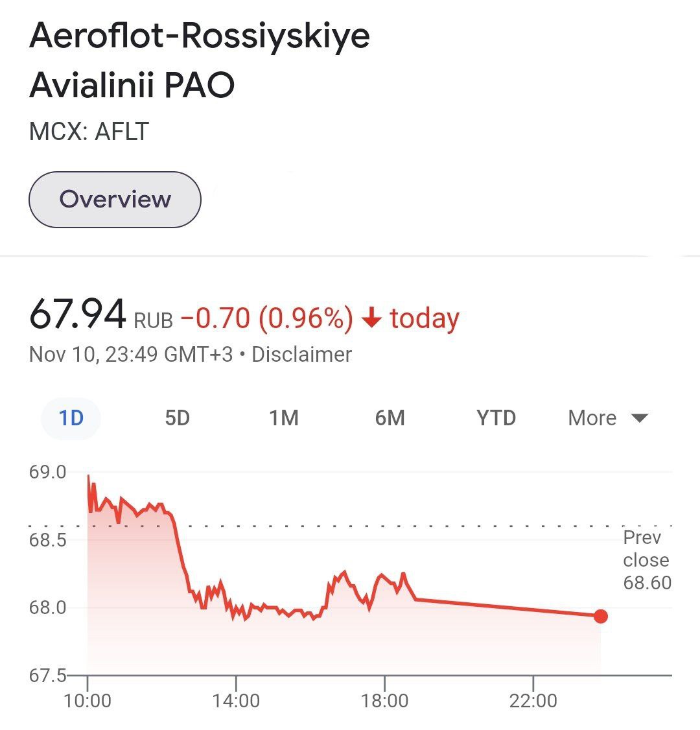This screenshot has width=700, height=730.
Task: Open the More dropdown arrow icon
Action: coord(639,418)
